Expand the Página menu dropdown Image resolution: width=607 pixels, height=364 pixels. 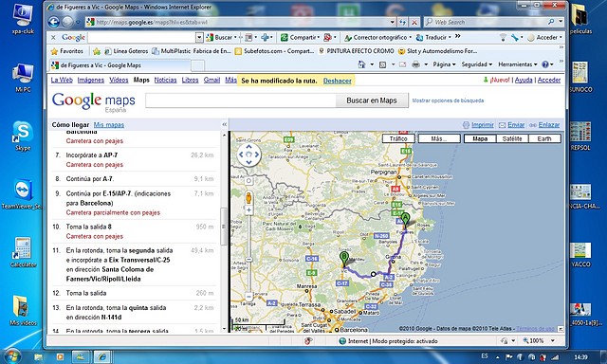click(x=445, y=64)
